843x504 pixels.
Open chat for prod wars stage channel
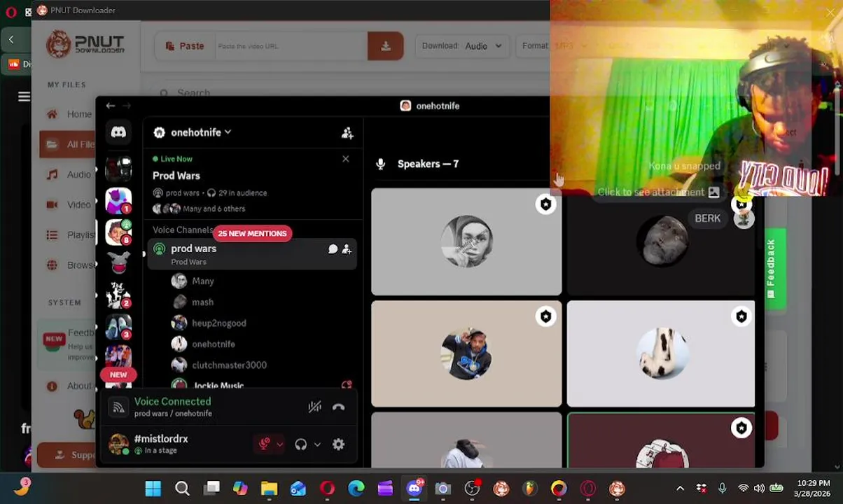pyautogui.click(x=333, y=249)
